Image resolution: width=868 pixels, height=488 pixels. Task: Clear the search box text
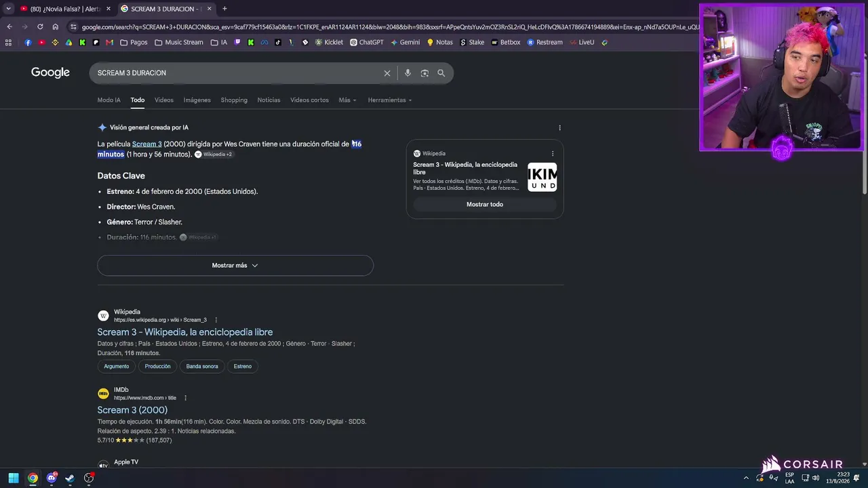pyautogui.click(x=387, y=73)
